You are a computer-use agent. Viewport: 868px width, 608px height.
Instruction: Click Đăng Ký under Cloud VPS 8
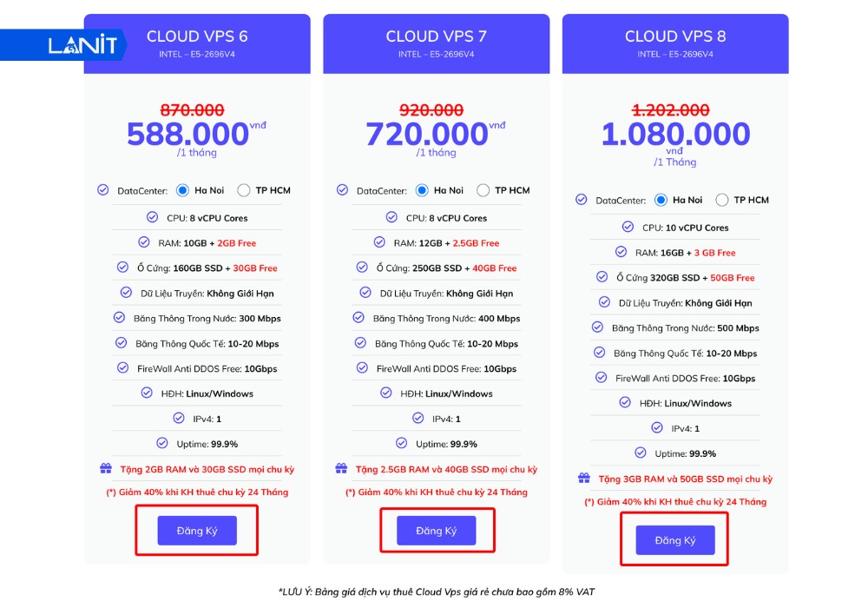click(674, 539)
